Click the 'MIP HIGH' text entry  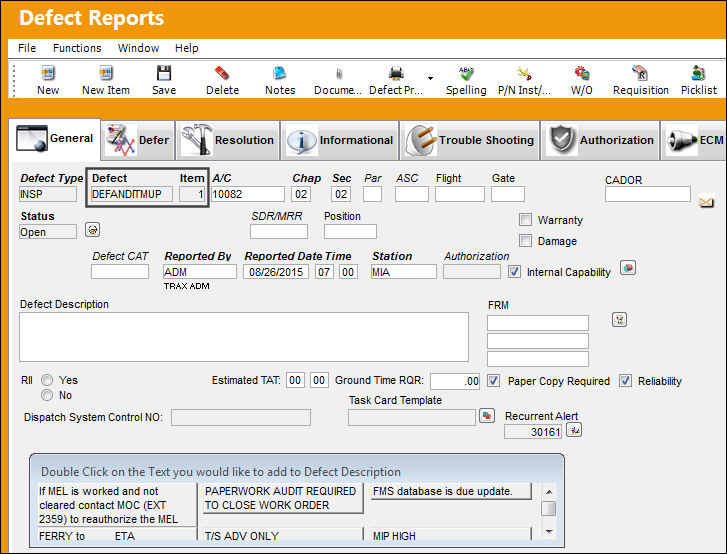pos(451,535)
